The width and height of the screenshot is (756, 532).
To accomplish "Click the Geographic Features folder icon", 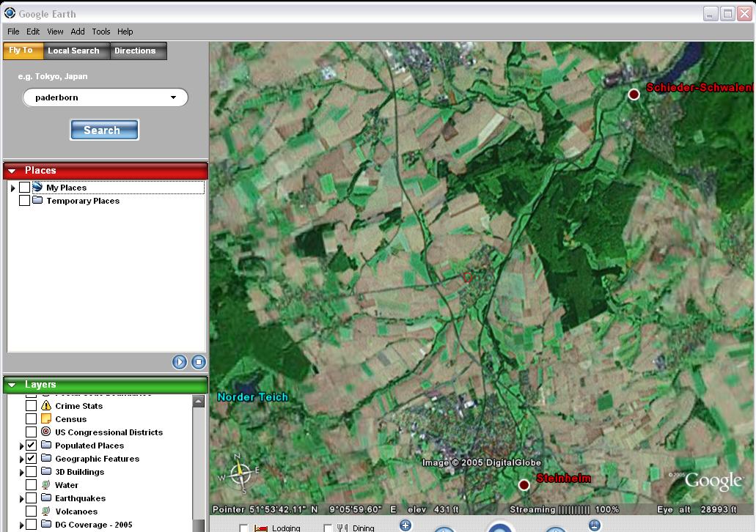I will coord(46,458).
